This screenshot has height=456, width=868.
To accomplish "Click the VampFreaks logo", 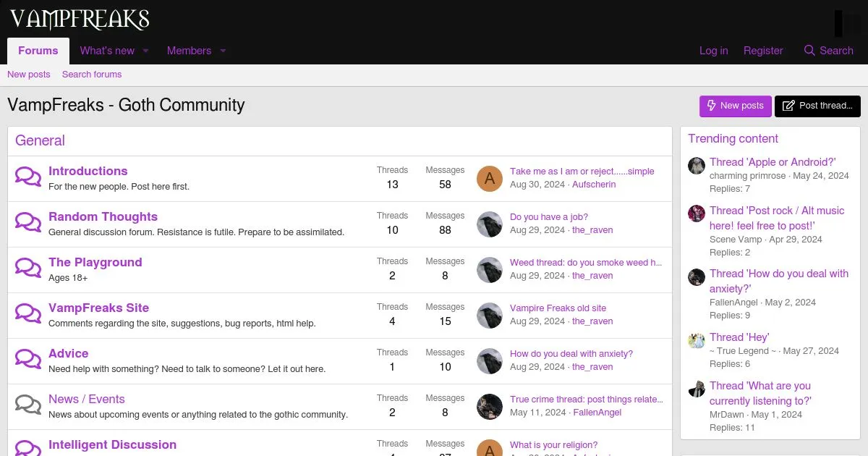I will click(80, 19).
